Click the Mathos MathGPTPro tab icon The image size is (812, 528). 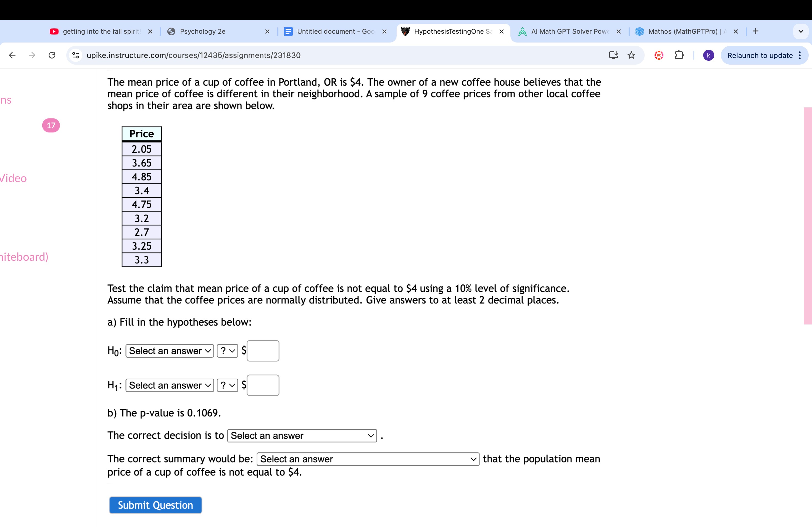640,31
